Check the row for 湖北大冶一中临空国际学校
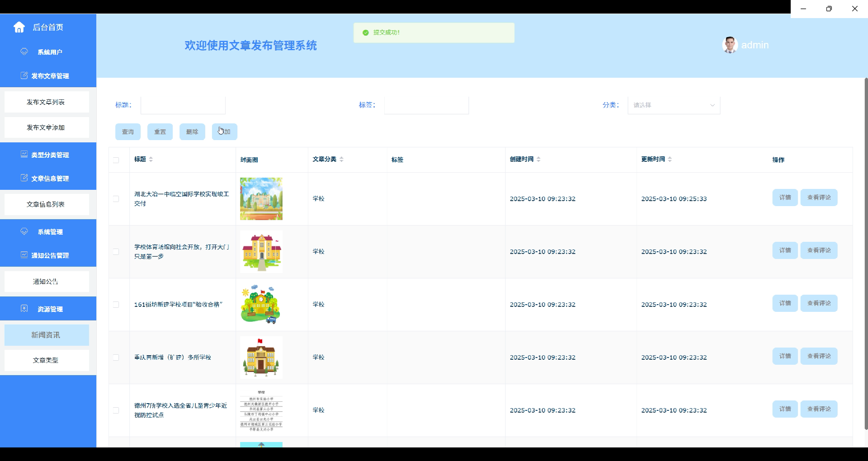 (116, 199)
